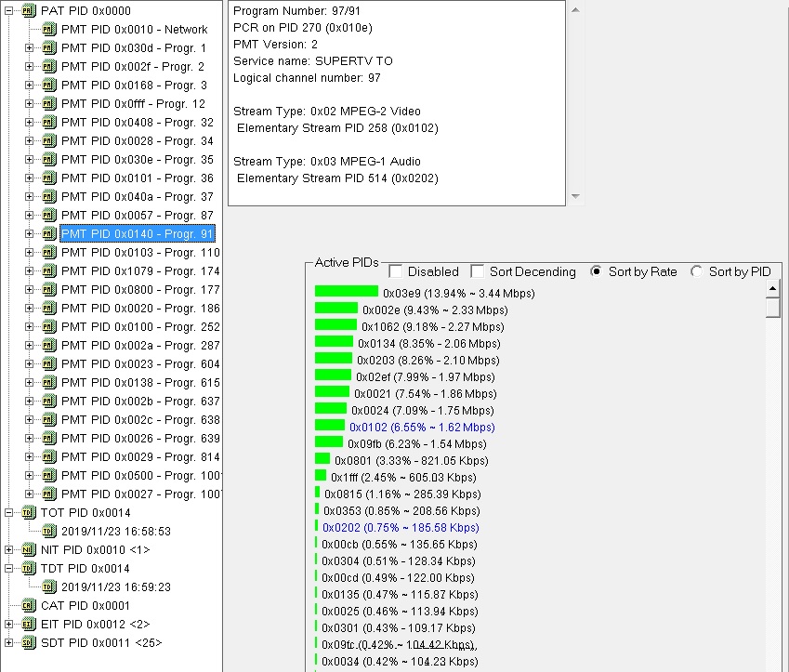The image size is (789, 672).
Task: Click the highlighted 0x0202 (0.75%) PID entry
Action: [401, 528]
